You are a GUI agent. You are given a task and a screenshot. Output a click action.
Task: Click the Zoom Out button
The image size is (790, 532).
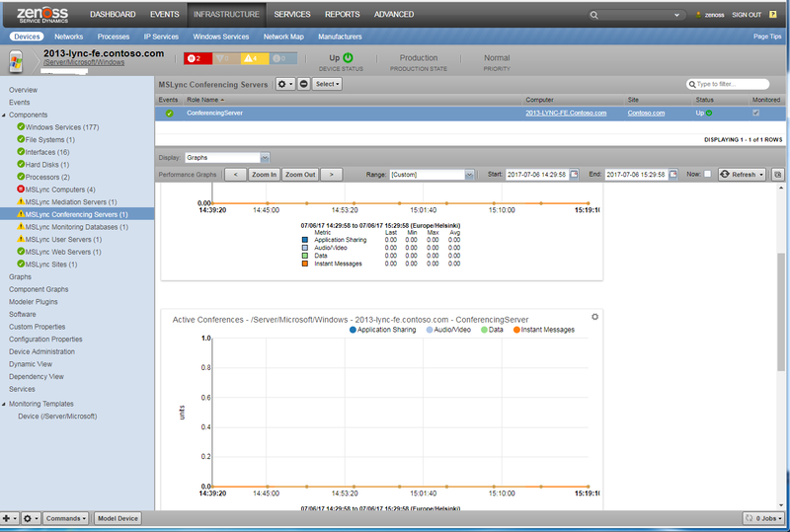[300, 175]
